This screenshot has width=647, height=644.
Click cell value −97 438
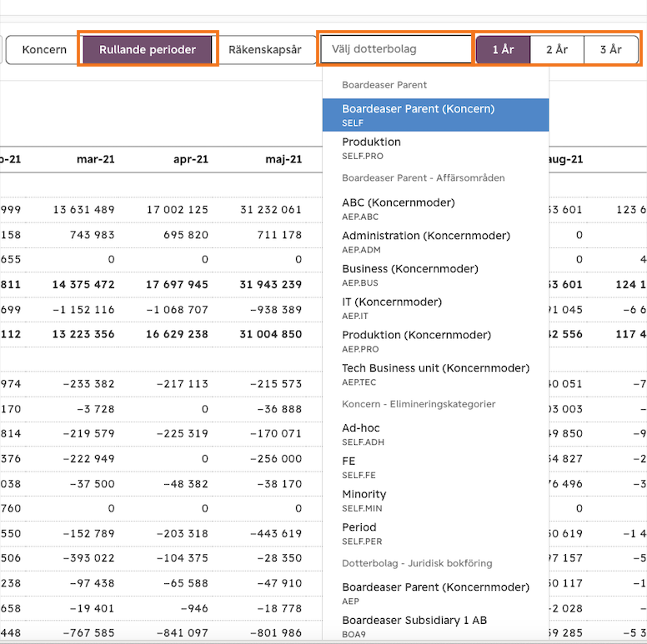[x=92, y=583]
